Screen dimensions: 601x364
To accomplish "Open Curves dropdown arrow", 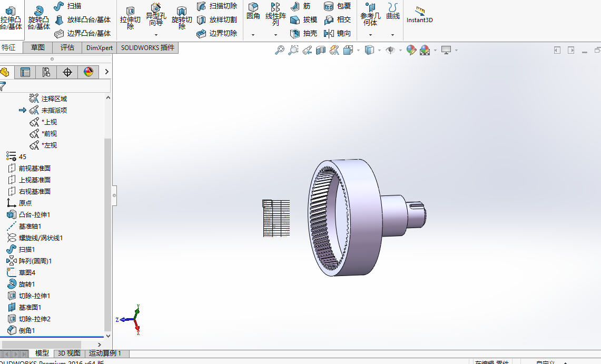I will 393,35.
